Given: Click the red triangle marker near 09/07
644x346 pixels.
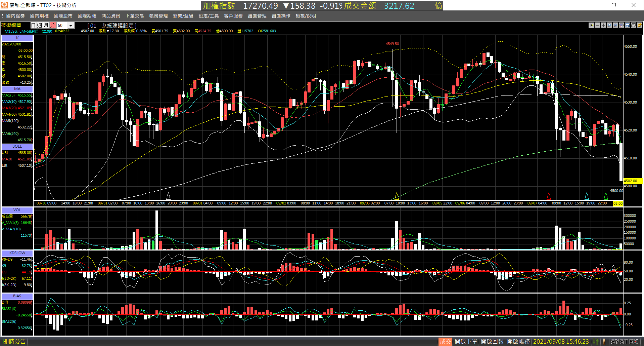Looking at the screenshot, I should click(549, 196).
